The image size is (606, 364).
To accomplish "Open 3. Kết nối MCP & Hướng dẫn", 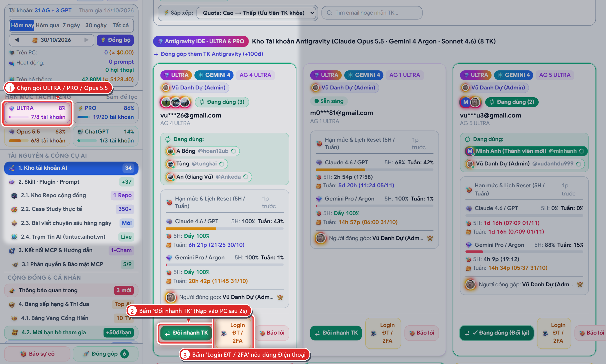I will click(71, 250).
